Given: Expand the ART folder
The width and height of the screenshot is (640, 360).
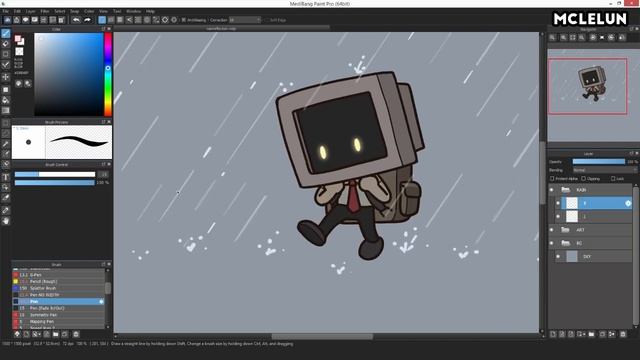Looking at the screenshot, I should 565,230.
